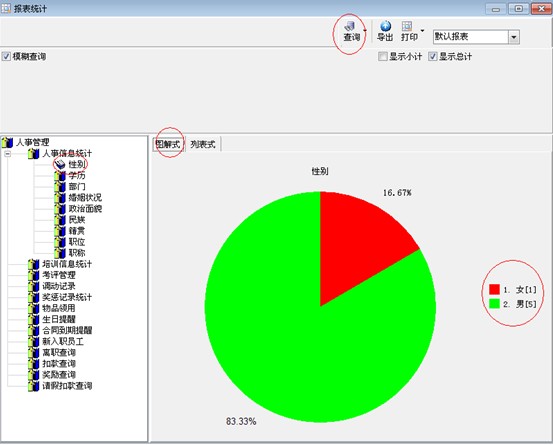The image size is (553, 445).
Task: Click the 导出 export globe icon
Action: 385,26
